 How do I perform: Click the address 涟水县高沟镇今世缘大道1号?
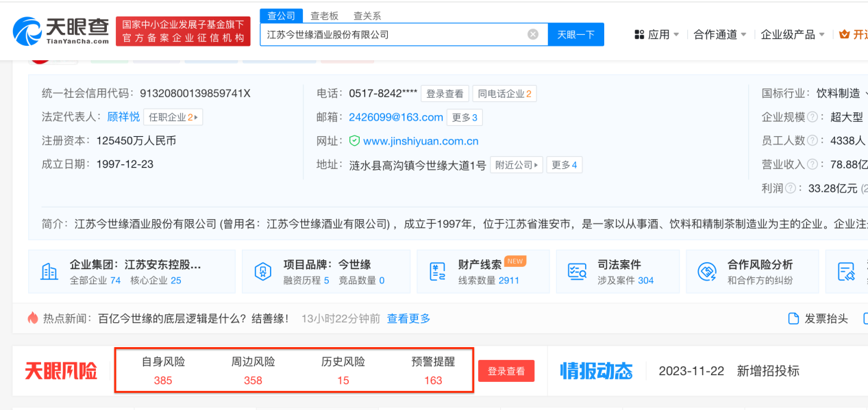tap(417, 164)
